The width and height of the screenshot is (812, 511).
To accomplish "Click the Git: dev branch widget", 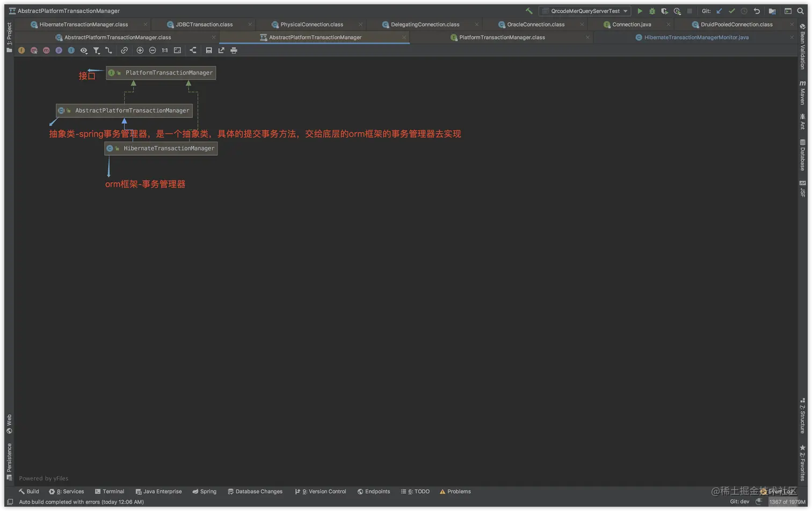I will (740, 502).
